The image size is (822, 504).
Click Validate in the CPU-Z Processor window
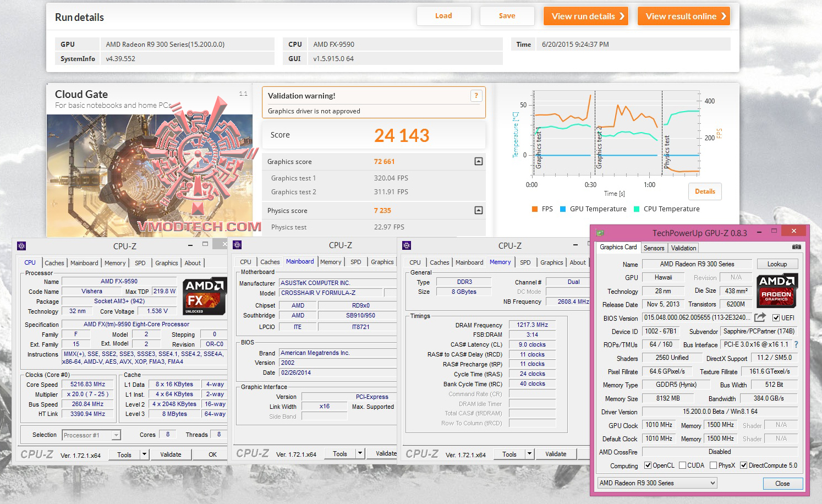(171, 454)
